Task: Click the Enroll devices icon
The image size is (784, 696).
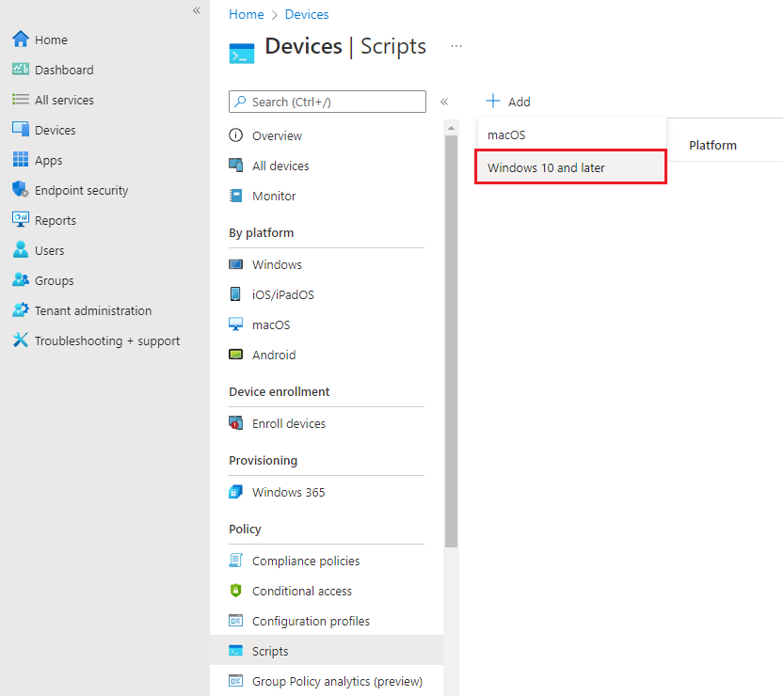Action: [x=235, y=422]
